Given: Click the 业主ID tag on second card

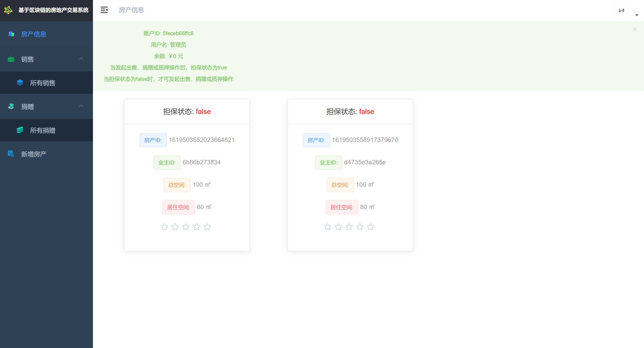Looking at the screenshot, I should [328, 163].
